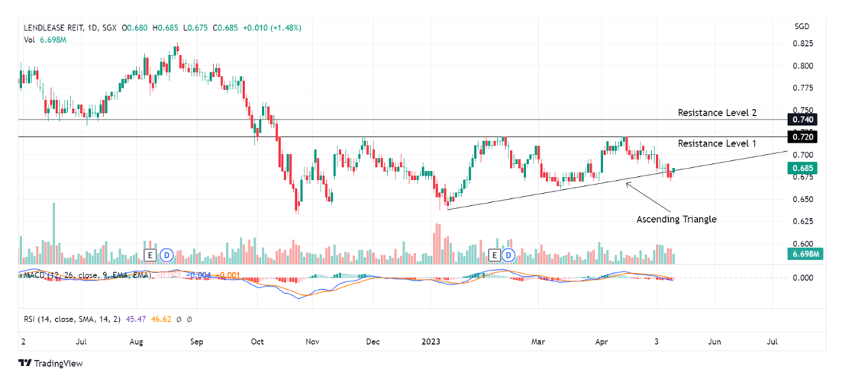
Task: Click the green 0.685 last price label
Action: (802, 168)
